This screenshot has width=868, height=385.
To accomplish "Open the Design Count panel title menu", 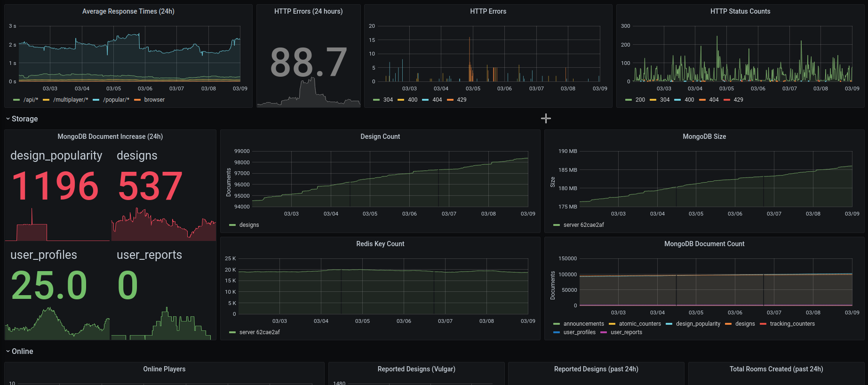I will point(380,136).
